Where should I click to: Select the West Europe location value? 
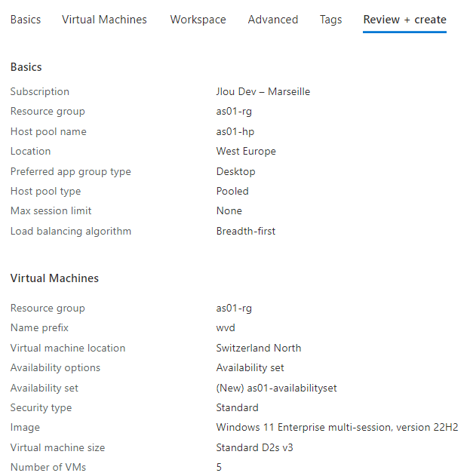click(246, 151)
